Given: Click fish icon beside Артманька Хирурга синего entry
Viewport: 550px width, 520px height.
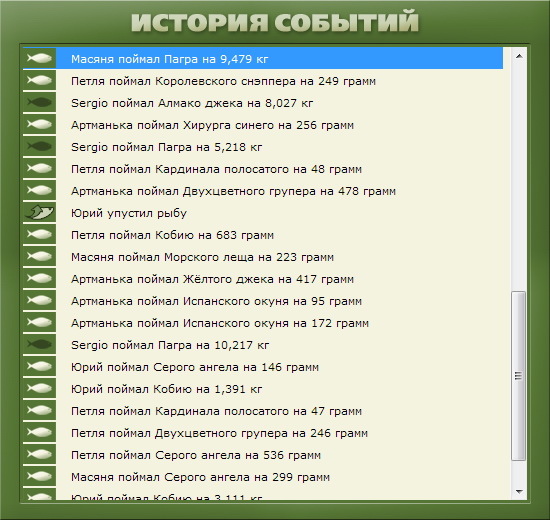Looking at the screenshot, I should click(39, 124).
